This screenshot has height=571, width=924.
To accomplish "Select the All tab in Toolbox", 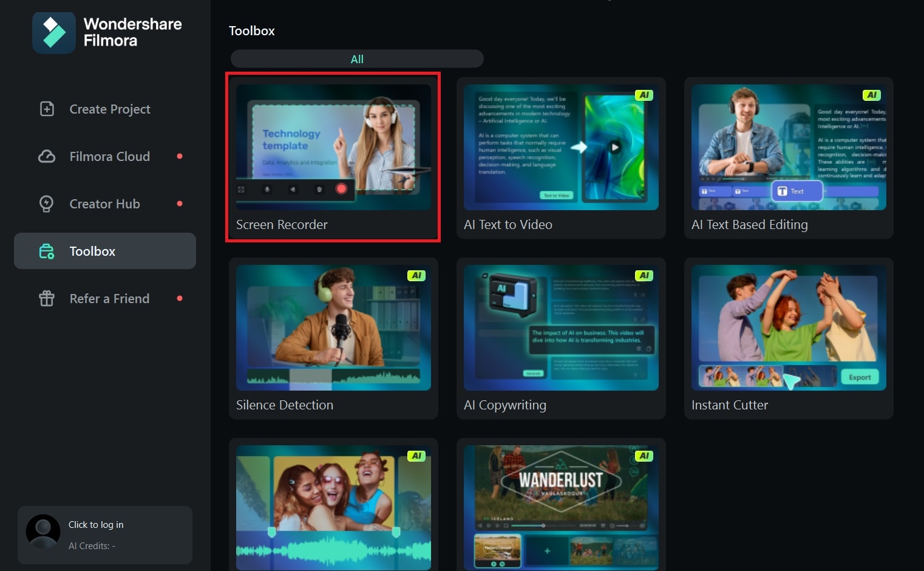I will 357,59.
